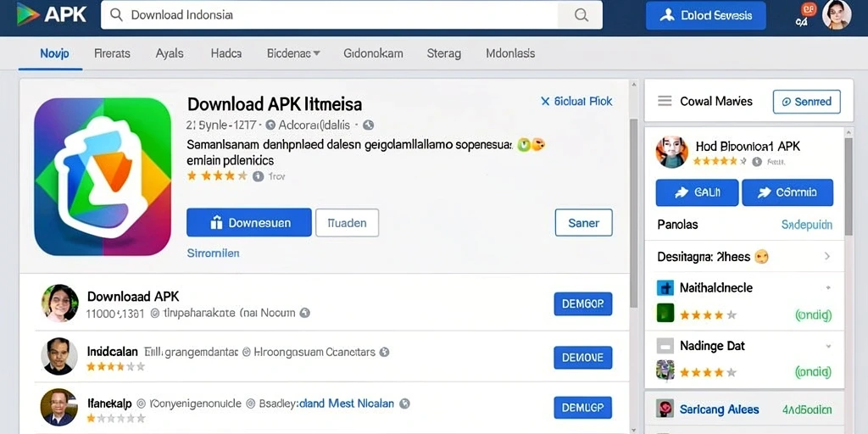This screenshot has height=434, width=868.
Task: Click the magnifier icon inside search field
Action: [116, 15]
